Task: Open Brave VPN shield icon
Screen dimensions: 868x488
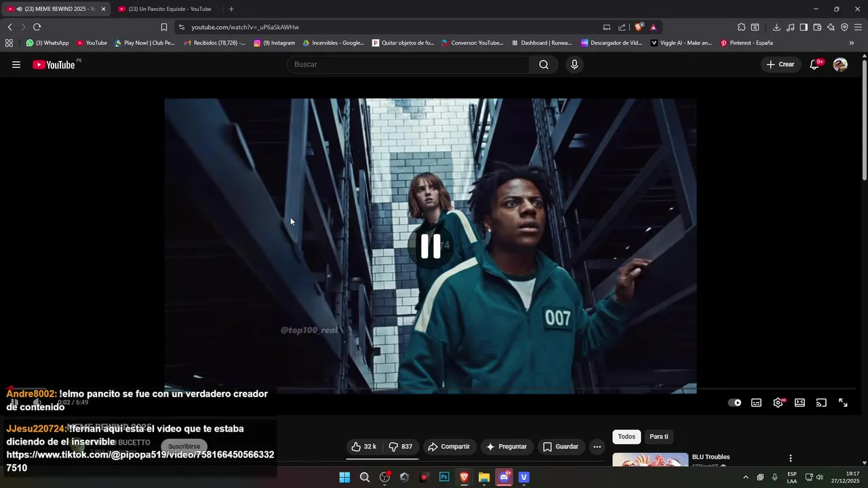Action: pos(844,27)
